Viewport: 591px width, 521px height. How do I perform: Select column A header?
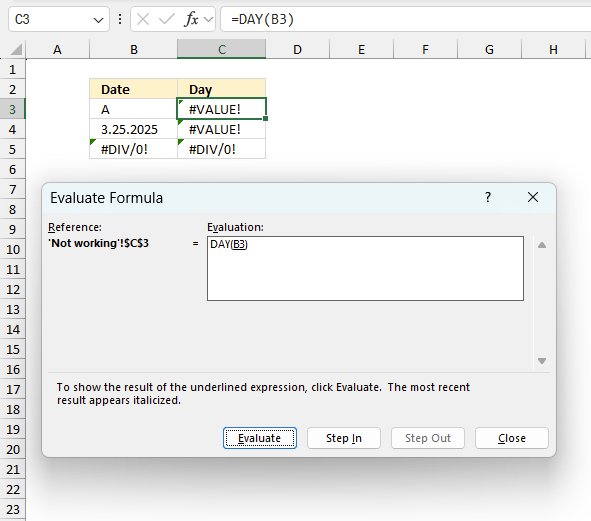(x=57, y=49)
